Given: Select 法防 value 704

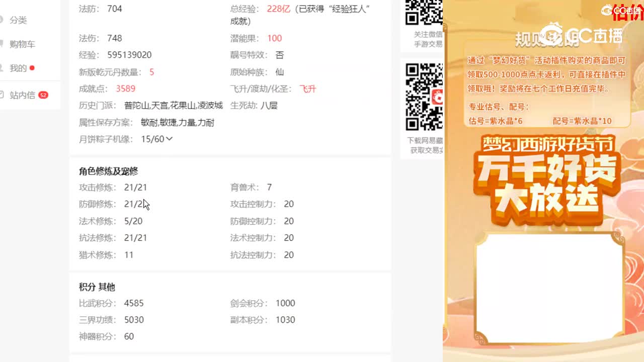Looking at the screenshot, I should pos(115,9).
